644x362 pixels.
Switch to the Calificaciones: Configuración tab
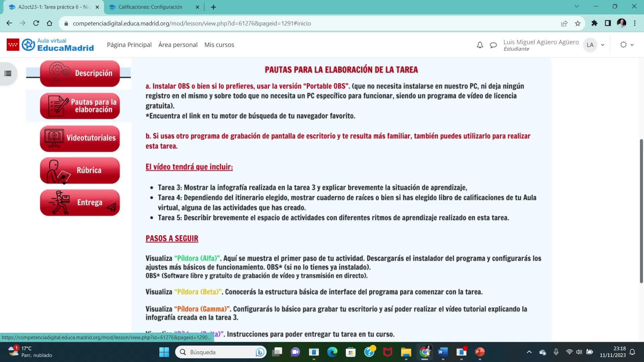click(x=150, y=7)
